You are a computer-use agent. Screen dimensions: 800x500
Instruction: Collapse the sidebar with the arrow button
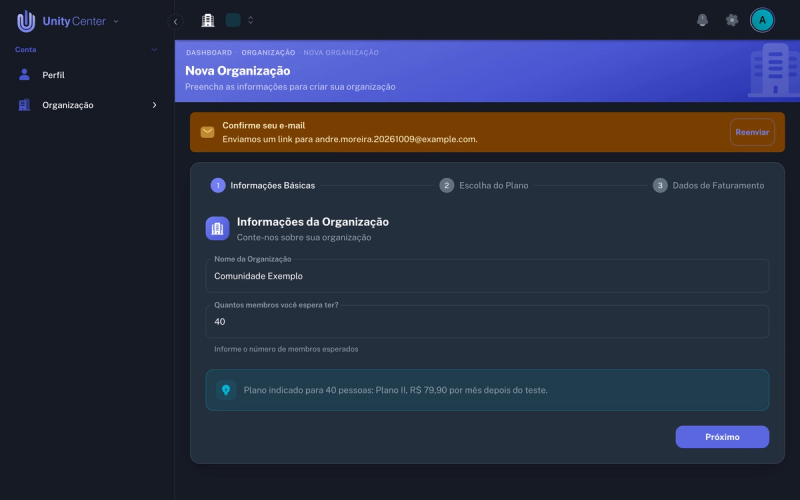coord(176,21)
